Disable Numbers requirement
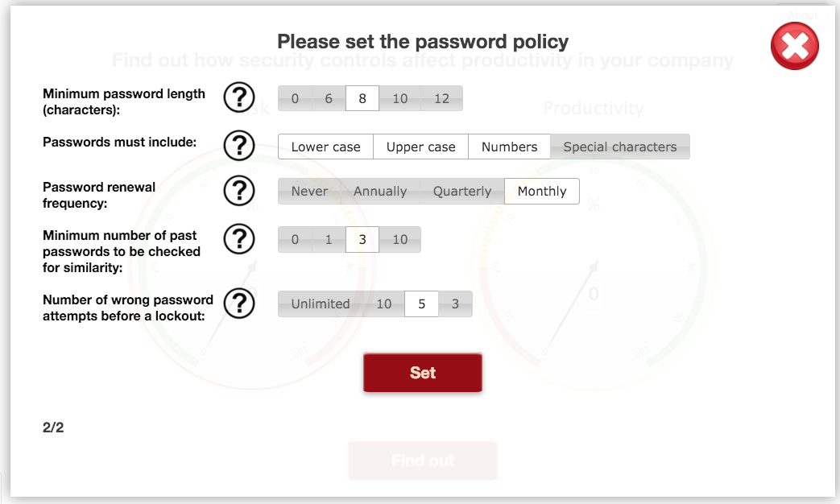The height and width of the screenshot is (504, 840). pyautogui.click(x=509, y=147)
